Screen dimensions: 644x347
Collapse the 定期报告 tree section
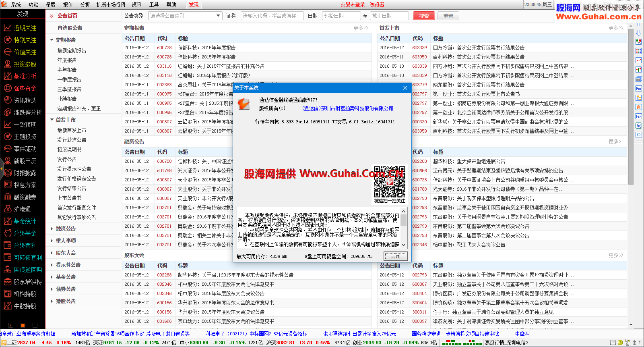(52, 40)
